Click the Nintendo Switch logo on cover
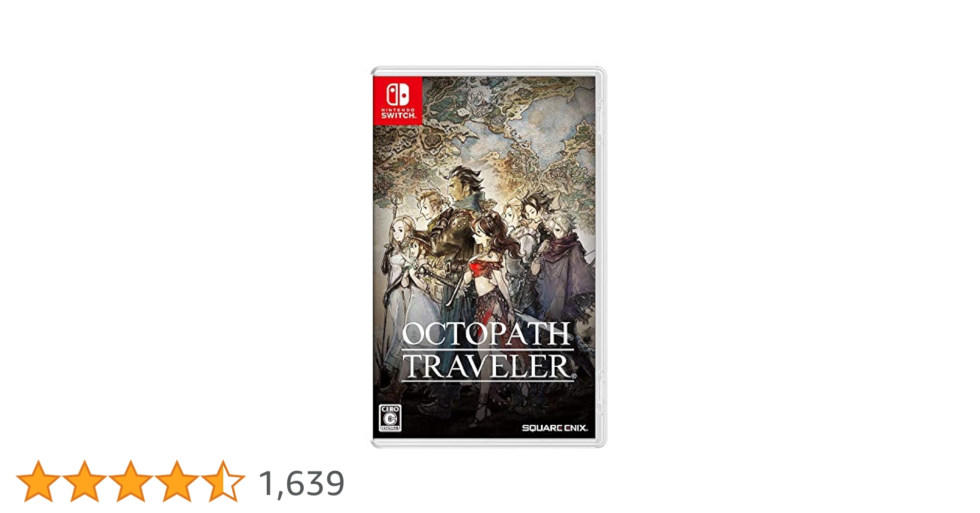Screen dimensions: 980x513 pyautogui.click(x=397, y=101)
